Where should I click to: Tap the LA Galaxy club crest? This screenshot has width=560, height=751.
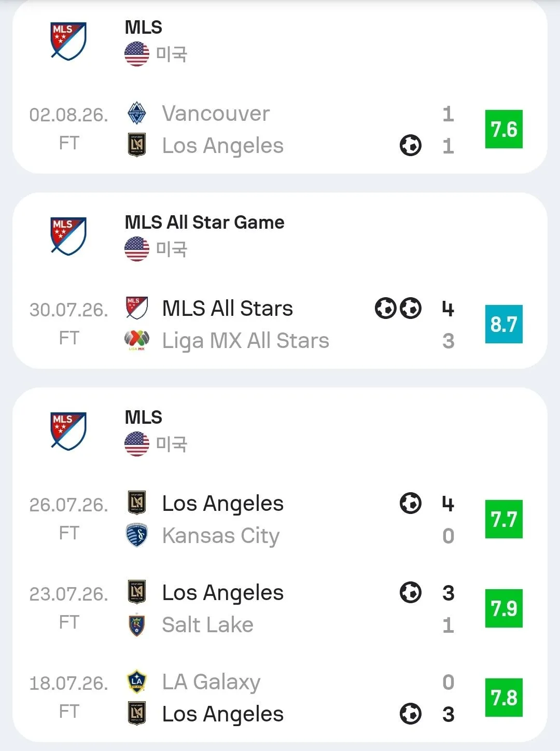pos(137,682)
